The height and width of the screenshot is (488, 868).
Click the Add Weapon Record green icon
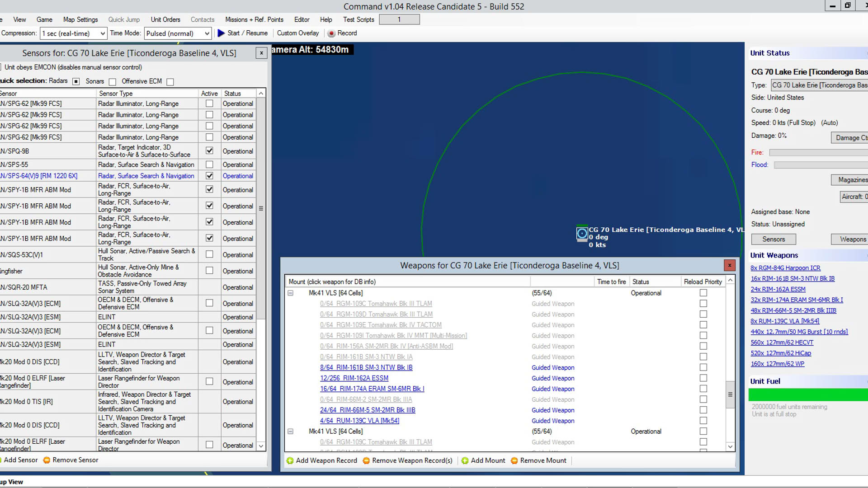[x=290, y=460]
